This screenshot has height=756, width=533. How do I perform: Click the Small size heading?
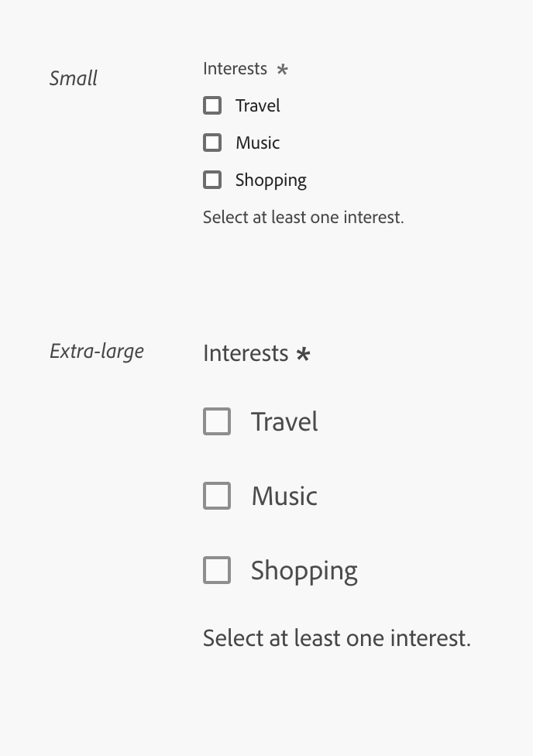[73, 78]
